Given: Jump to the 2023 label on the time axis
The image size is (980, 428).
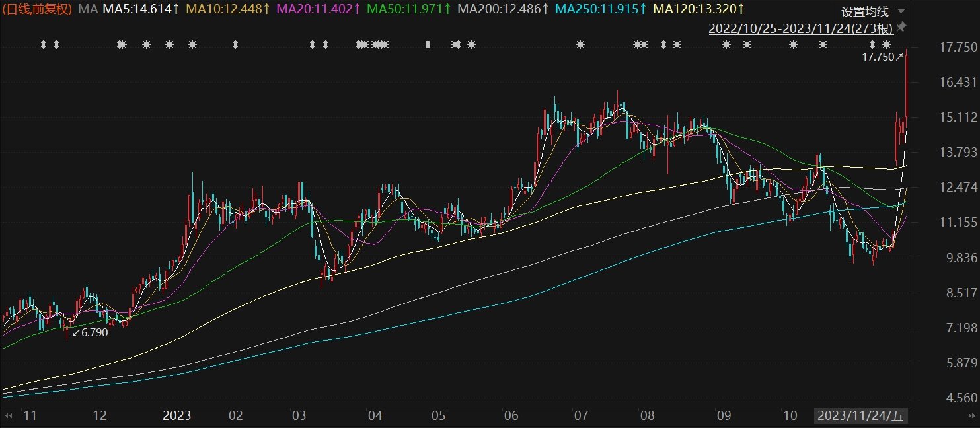Looking at the screenshot, I should coord(176,416).
